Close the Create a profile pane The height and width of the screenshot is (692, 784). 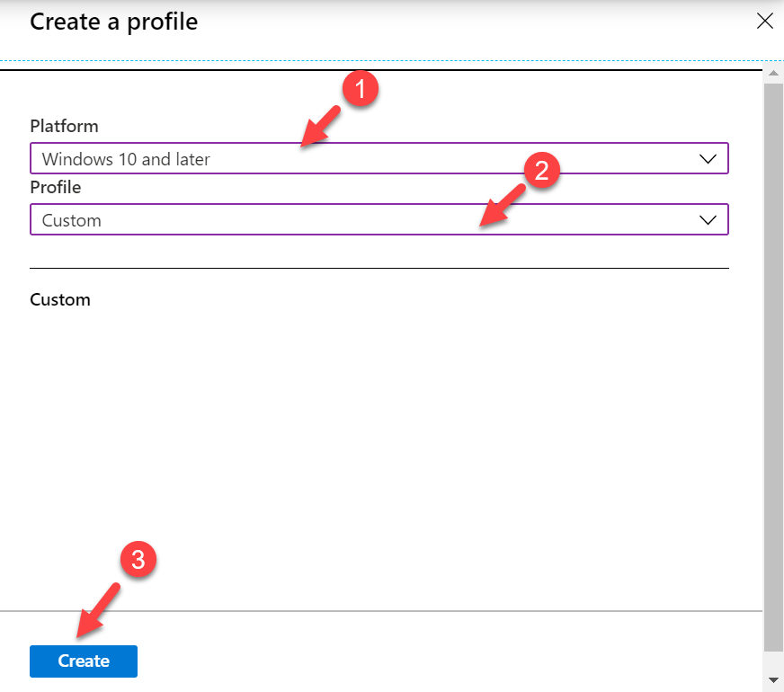764,21
